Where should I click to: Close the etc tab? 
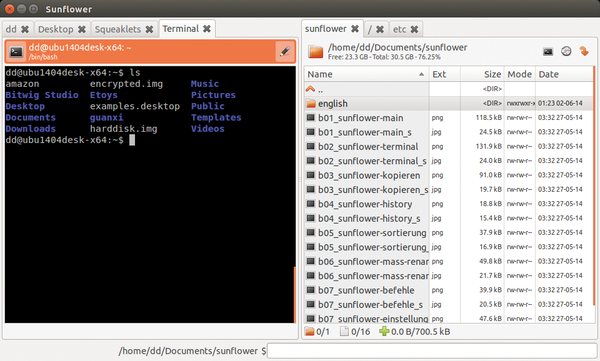[x=414, y=29]
